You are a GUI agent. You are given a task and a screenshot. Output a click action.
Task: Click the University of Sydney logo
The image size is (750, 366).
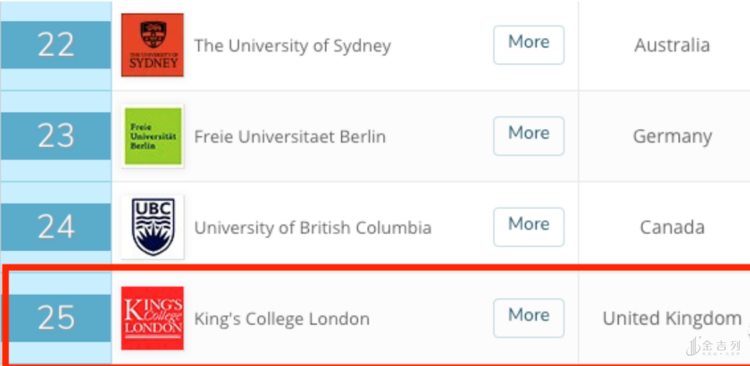click(152, 45)
